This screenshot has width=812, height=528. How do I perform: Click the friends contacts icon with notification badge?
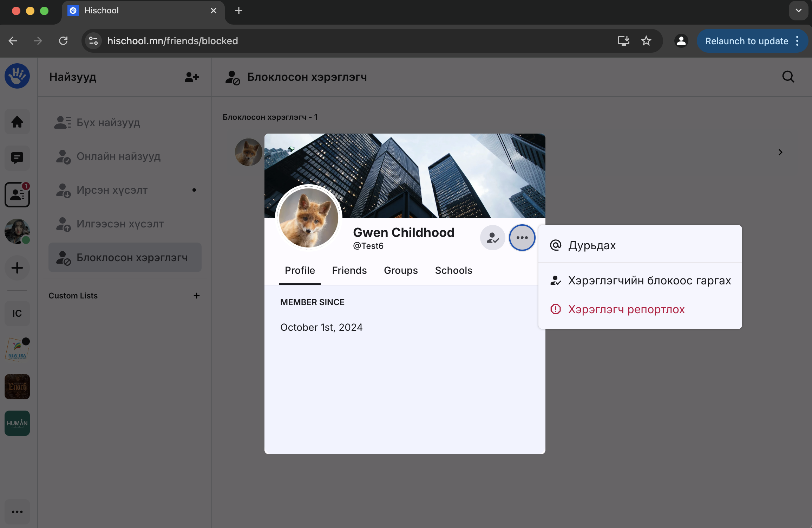pos(17,195)
